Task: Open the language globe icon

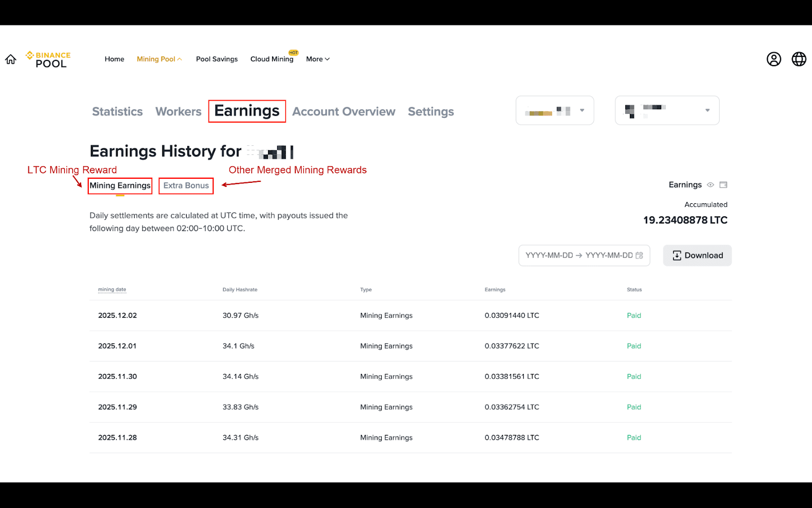Action: pos(799,59)
